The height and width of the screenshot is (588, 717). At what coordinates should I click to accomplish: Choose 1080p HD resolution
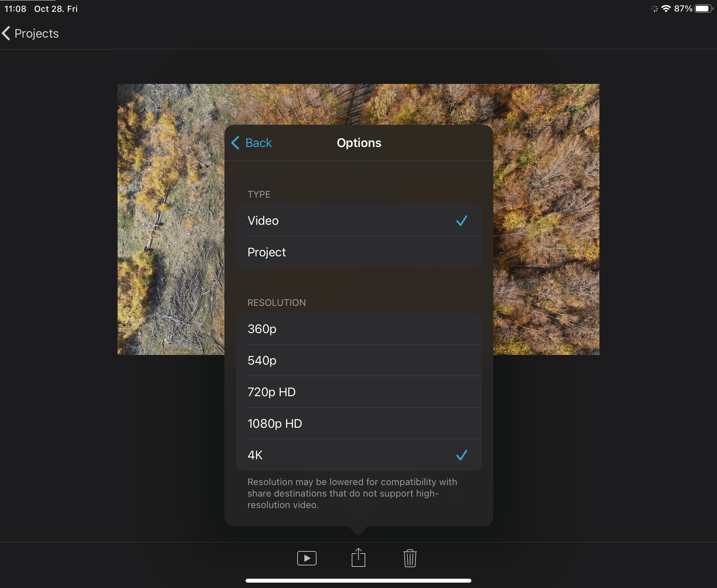pos(358,423)
